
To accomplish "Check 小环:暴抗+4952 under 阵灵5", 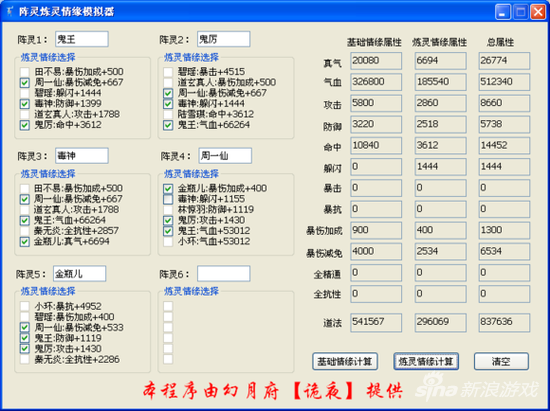I will click(25, 306).
